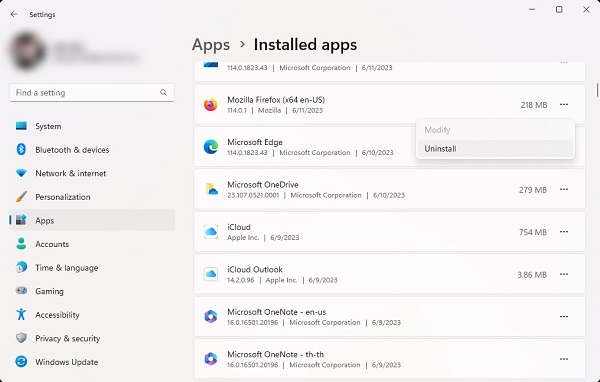Click the Microsoft Edge app icon

[x=210, y=147]
